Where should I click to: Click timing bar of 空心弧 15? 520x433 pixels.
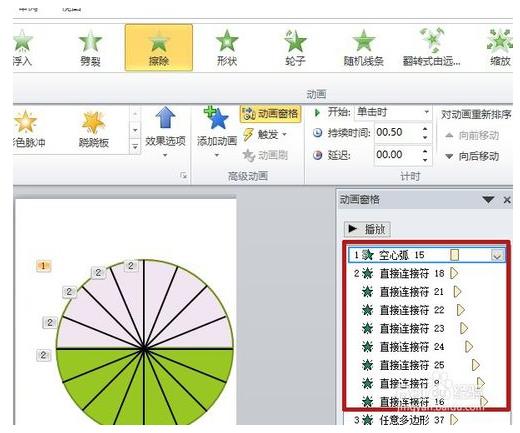click(454, 255)
